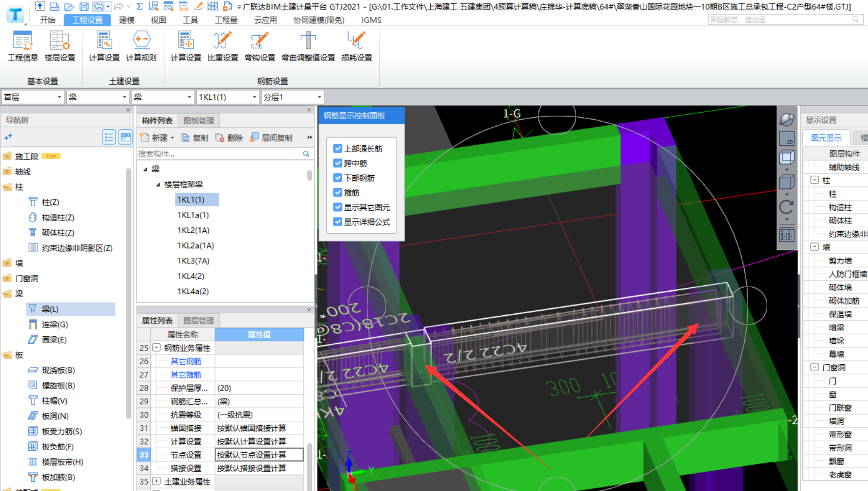Viewport: 868px width, 491px height.
Task: Open 弯曲调整值设置
Action: click(308, 46)
